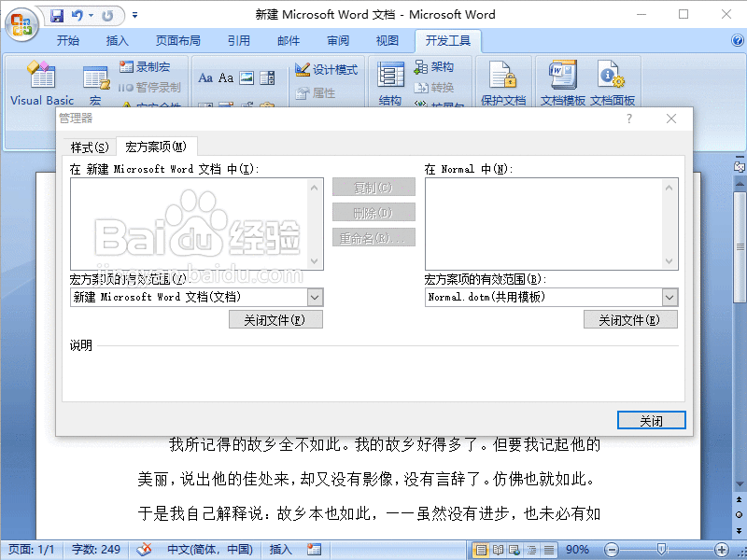Screen dimensions: 747x560
Task: Open the 审阅 ribbon tab
Action: tap(338, 41)
